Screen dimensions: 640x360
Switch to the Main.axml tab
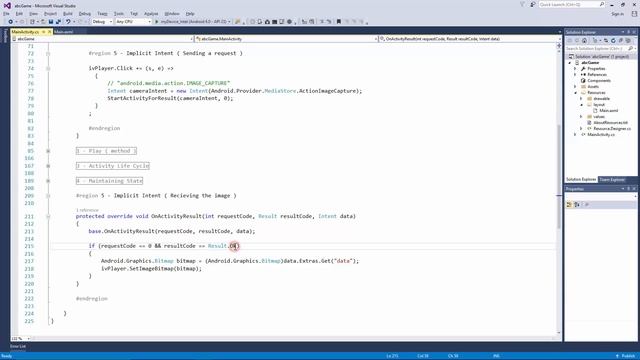64,31
